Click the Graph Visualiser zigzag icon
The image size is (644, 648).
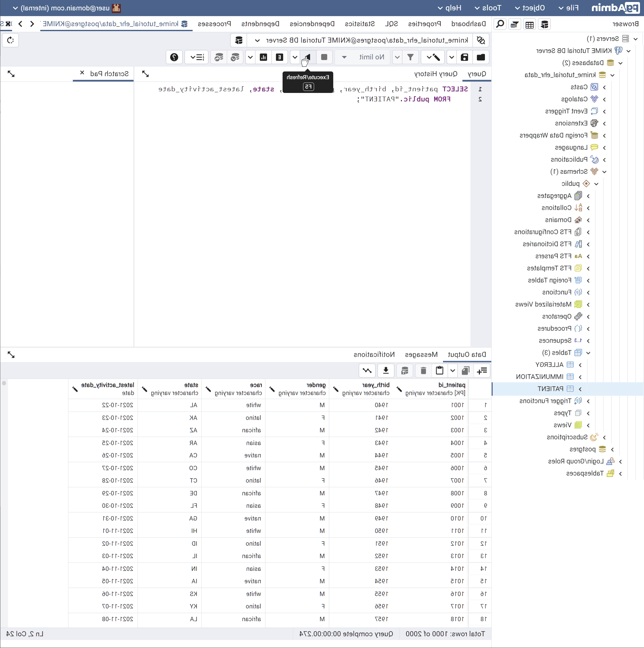pos(367,370)
